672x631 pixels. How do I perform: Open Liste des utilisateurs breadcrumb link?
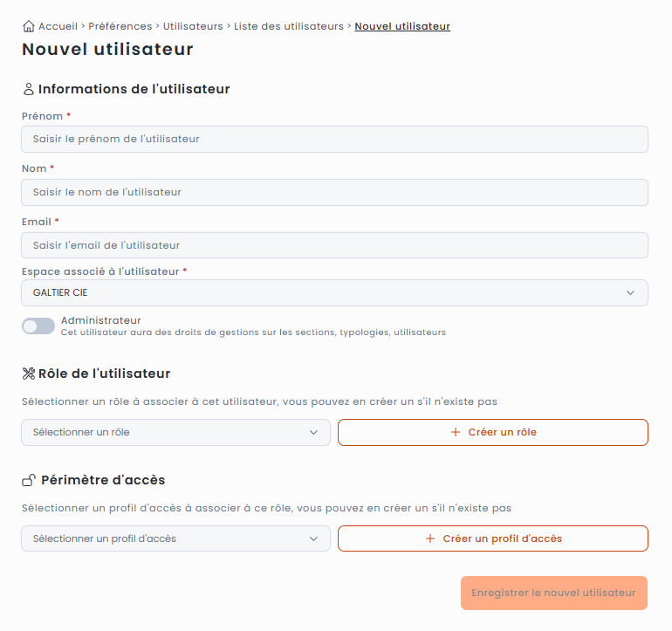(289, 26)
